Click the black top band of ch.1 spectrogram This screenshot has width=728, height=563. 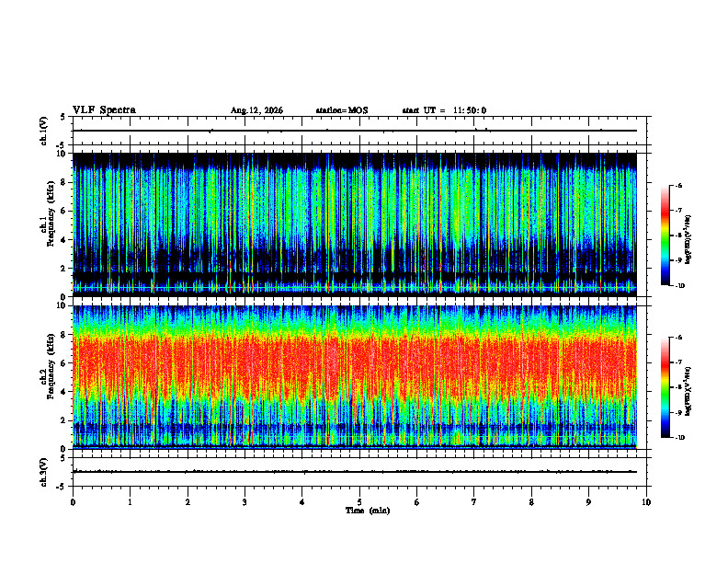(x=355, y=160)
